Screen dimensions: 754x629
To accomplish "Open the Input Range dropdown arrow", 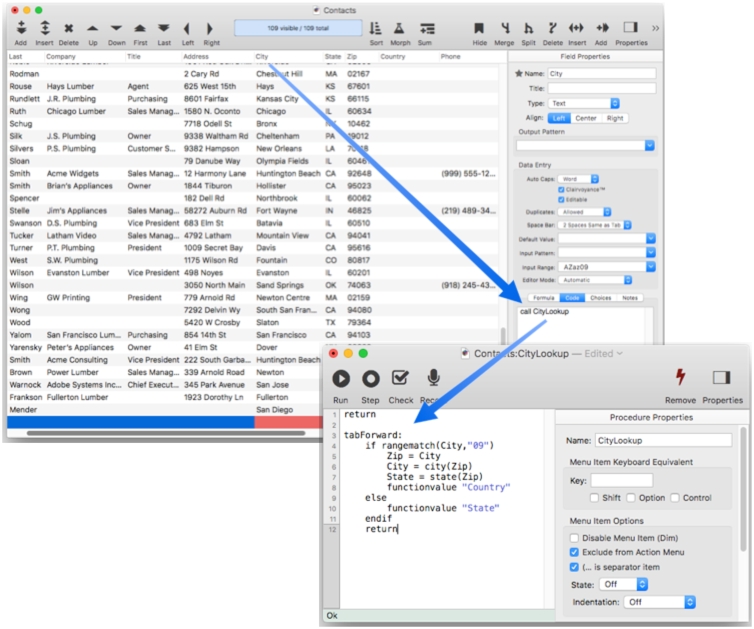I will pyautogui.click(x=650, y=267).
